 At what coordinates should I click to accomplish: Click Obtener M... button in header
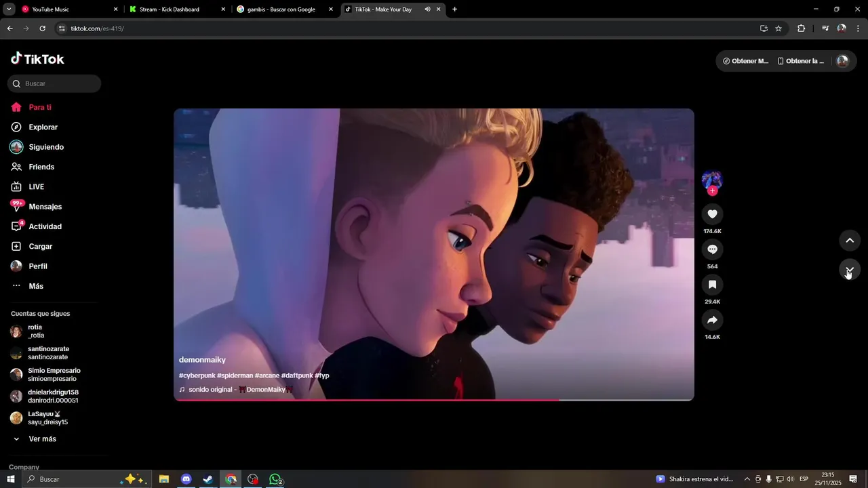click(745, 61)
